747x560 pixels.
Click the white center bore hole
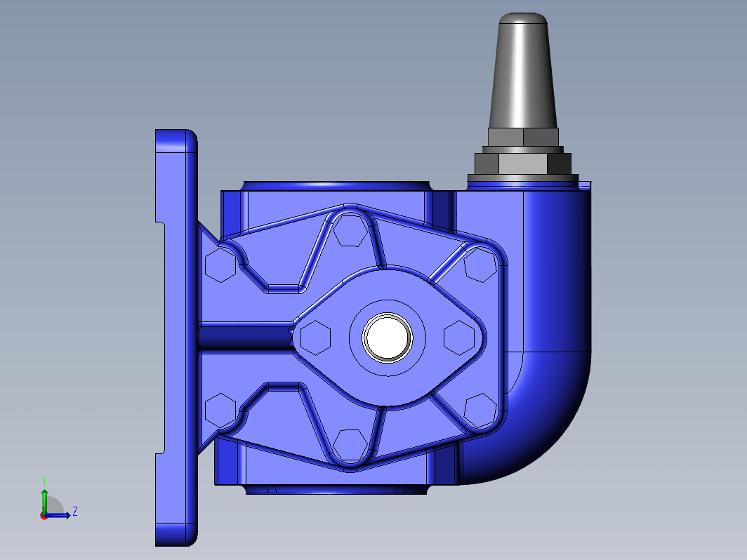[x=388, y=338]
